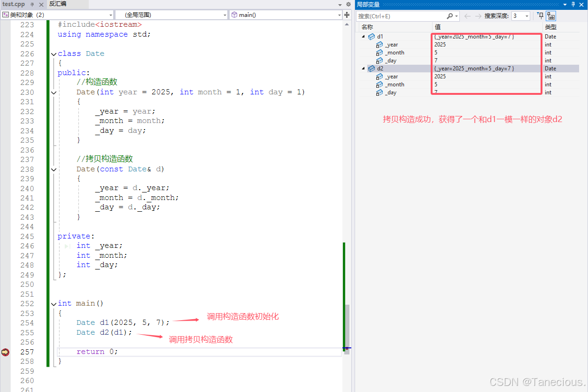Click the field icon of d2's _year
Viewport: 588px width, 392px height.
click(379, 77)
